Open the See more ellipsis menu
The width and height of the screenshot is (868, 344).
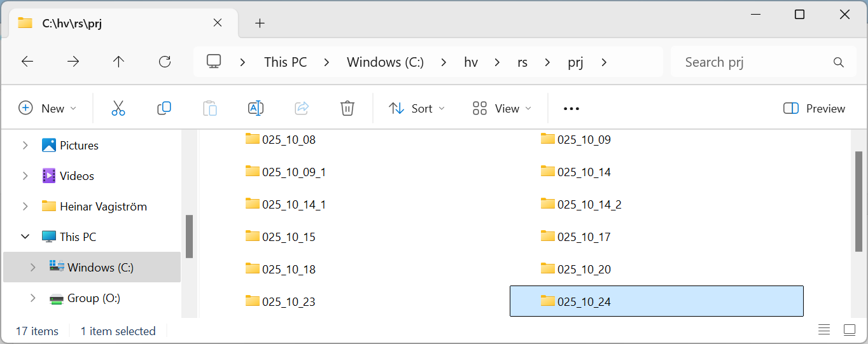(571, 109)
